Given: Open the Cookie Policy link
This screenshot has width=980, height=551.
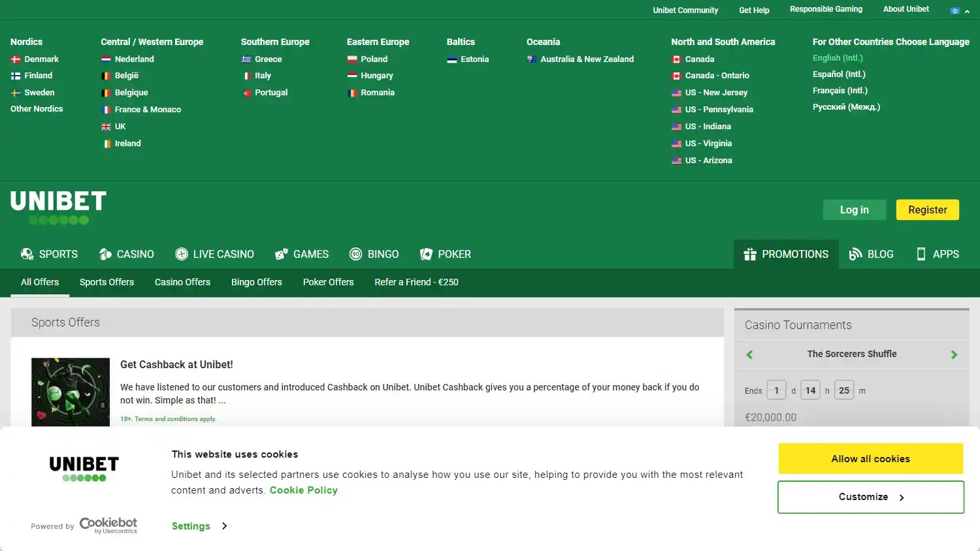Looking at the screenshot, I should 304,490.
